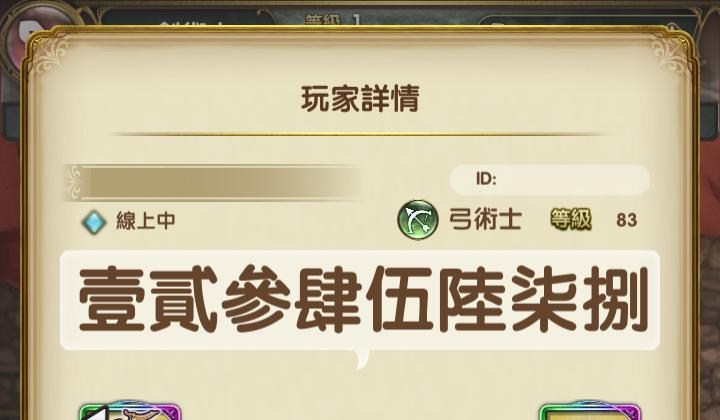This screenshot has height=420, width=720.
Task: Click the 線上中 online status text
Action: pyautogui.click(x=146, y=221)
